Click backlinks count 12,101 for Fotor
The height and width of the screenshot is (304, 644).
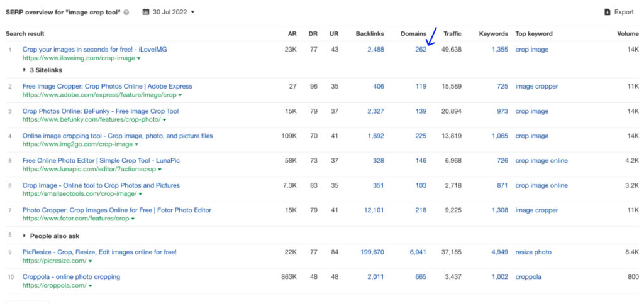coord(374,210)
